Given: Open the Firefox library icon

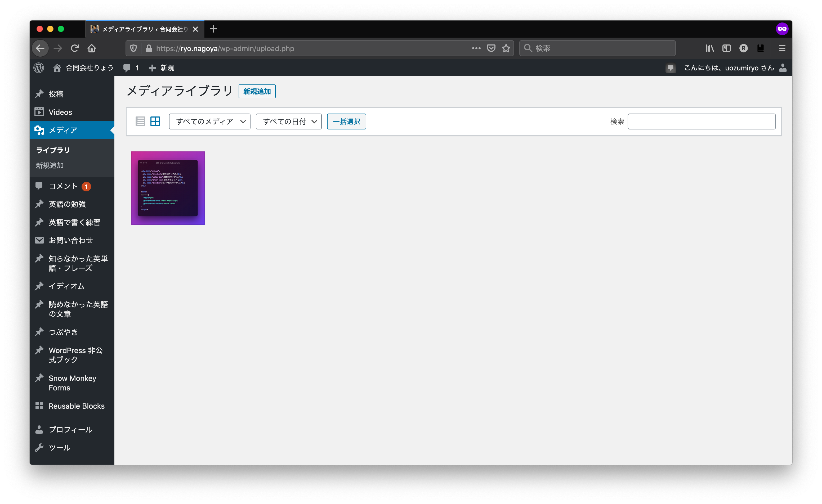Looking at the screenshot, I should [710, 48].
